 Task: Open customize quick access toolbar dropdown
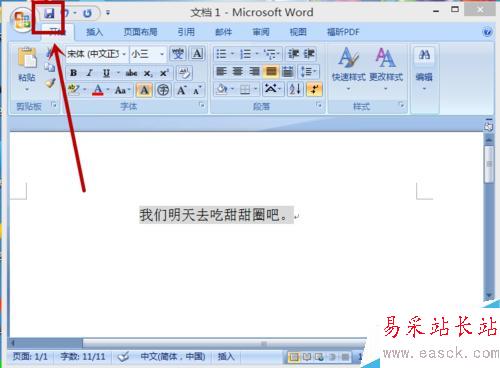(108, 13)
